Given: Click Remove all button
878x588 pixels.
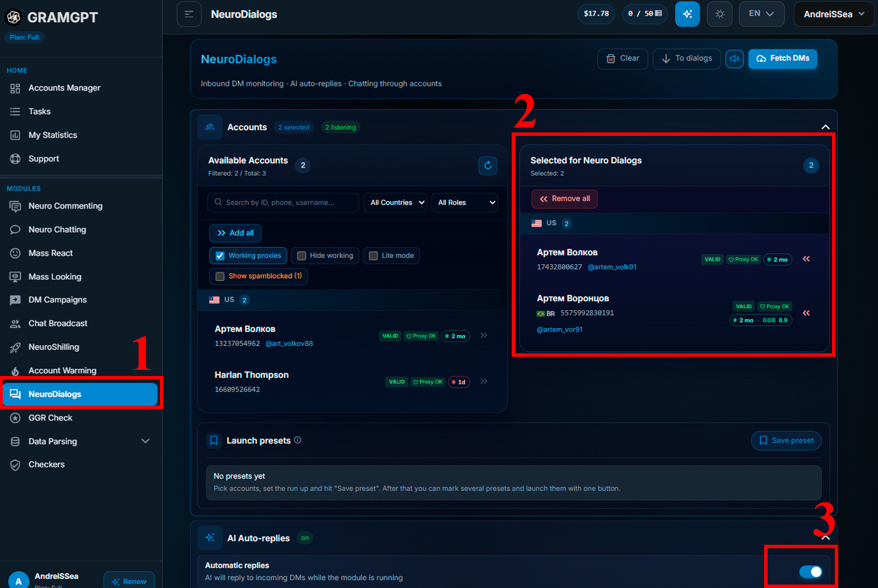Looking at the screenshot, I should 565,199.
